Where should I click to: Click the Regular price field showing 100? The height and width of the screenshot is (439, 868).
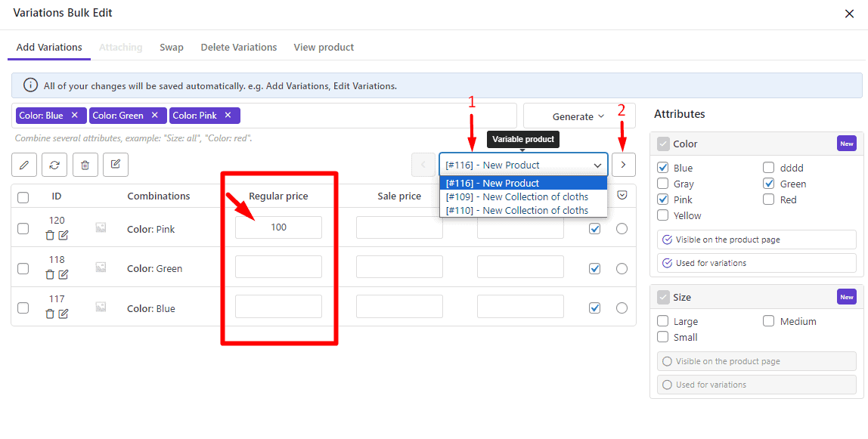[278, 227]
